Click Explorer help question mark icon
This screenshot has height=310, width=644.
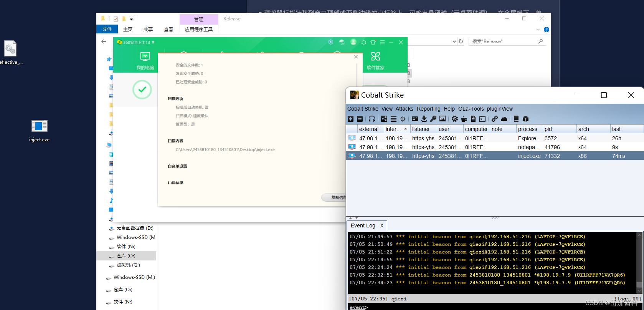(547, 30)
